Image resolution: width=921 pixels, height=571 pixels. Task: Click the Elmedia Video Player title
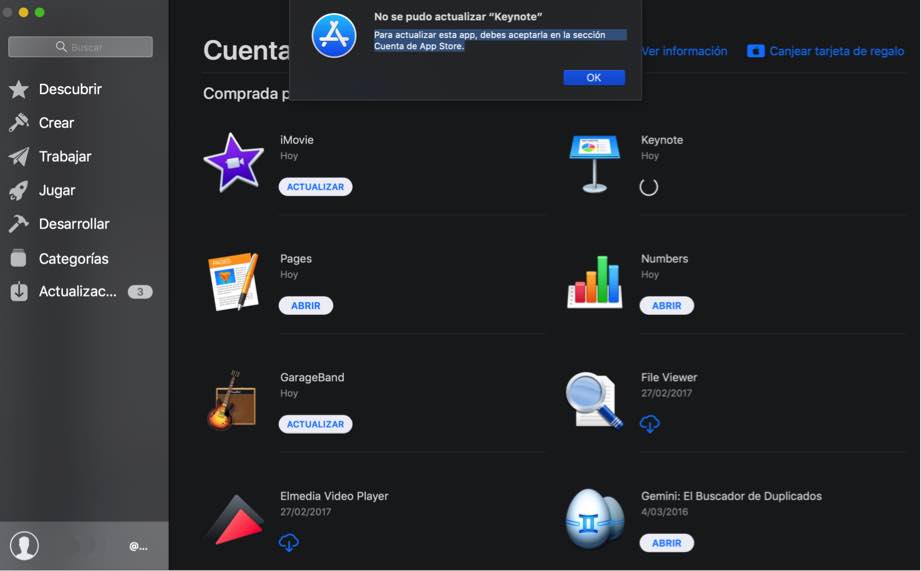pyautogui.click(x=334, y=496)
